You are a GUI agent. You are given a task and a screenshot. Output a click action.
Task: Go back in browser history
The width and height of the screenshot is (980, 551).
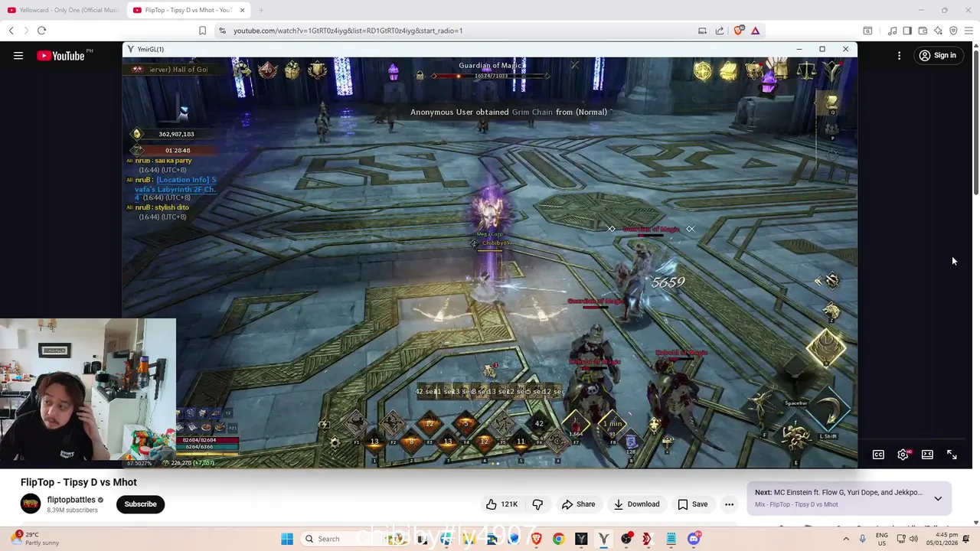click(11, 31)
